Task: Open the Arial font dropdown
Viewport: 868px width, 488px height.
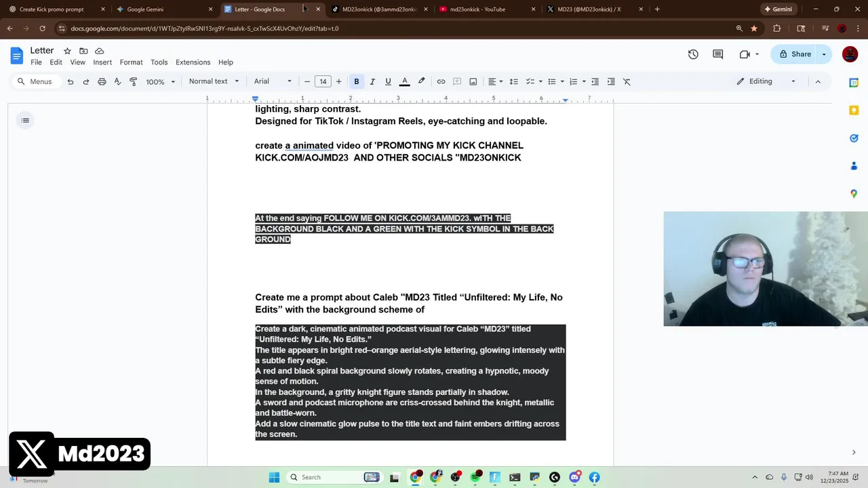Action: click(x=273, y=81)
